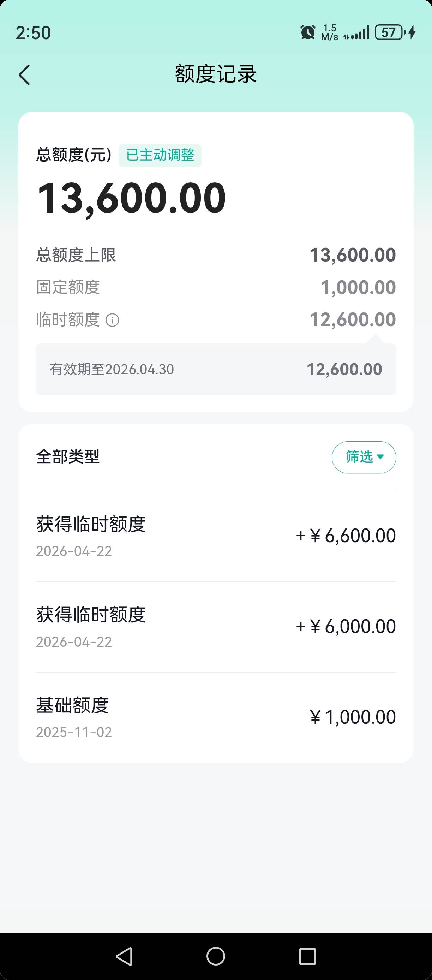Tap the 固定额度 row
Viewport: 432px width, 980px height.
[216, 287]
